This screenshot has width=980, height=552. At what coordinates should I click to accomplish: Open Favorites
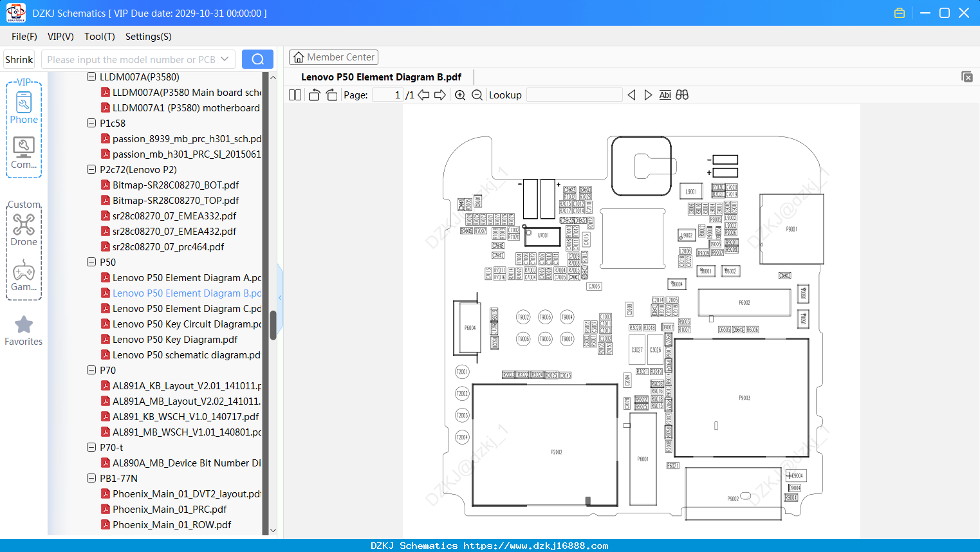tap(24, 331)
